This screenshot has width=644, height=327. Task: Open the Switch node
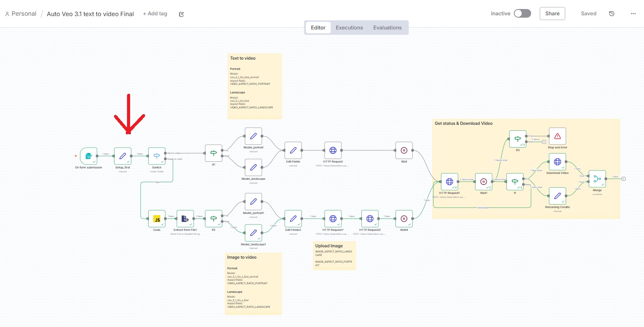157,156
